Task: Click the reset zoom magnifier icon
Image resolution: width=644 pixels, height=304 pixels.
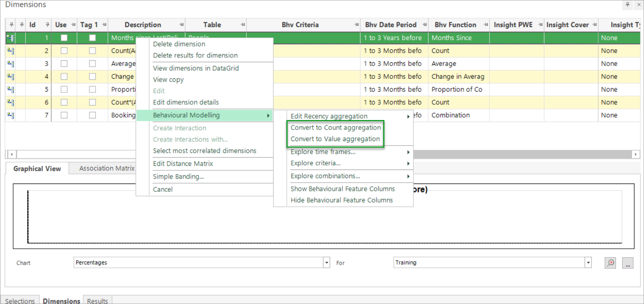Action: point(611,263)
